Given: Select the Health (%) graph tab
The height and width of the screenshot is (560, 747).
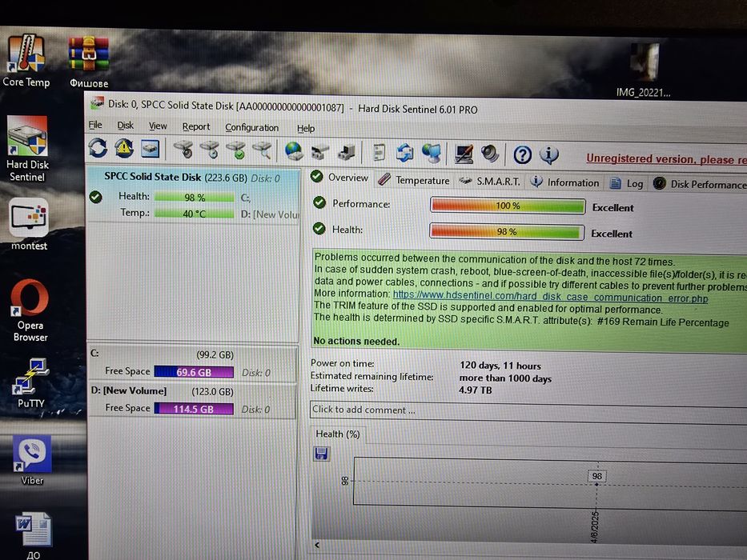Looking at the screenshot, I should coord(338,434).
